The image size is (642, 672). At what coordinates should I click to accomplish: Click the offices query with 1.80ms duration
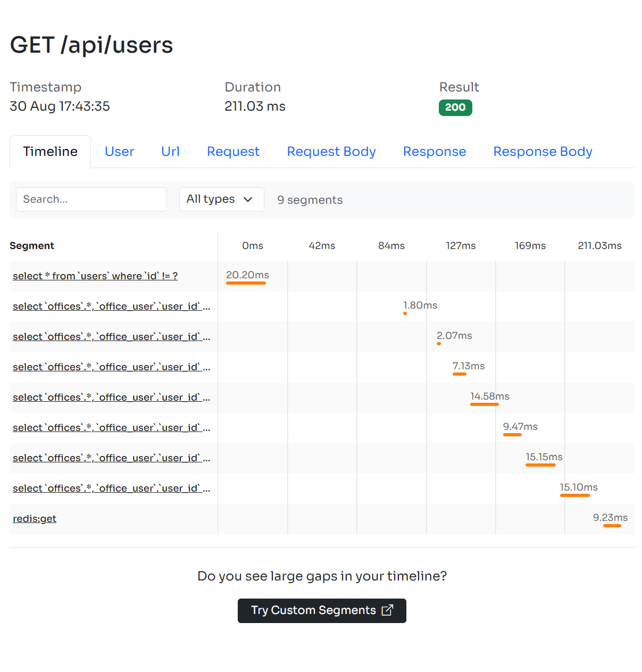[111, 306]
